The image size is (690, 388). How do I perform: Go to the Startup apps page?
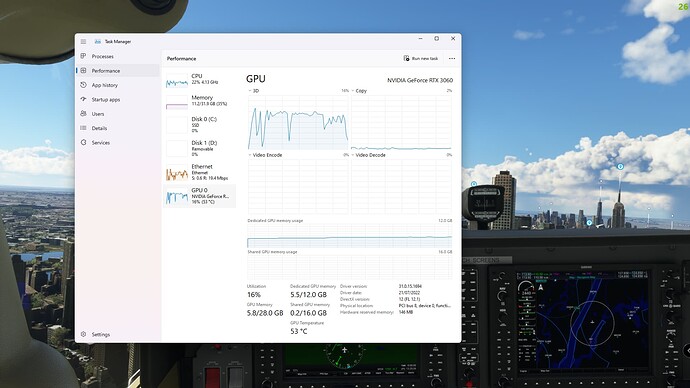(117, 99)
